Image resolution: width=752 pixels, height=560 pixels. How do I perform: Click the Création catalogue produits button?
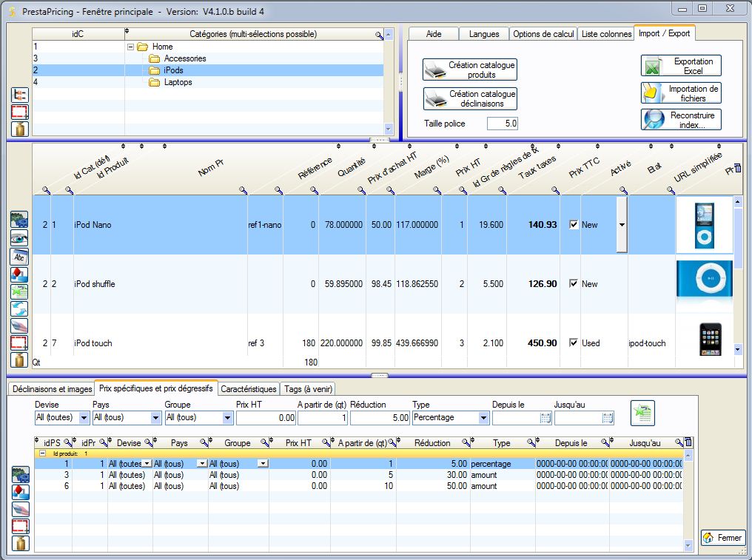[x=470, y=70]
